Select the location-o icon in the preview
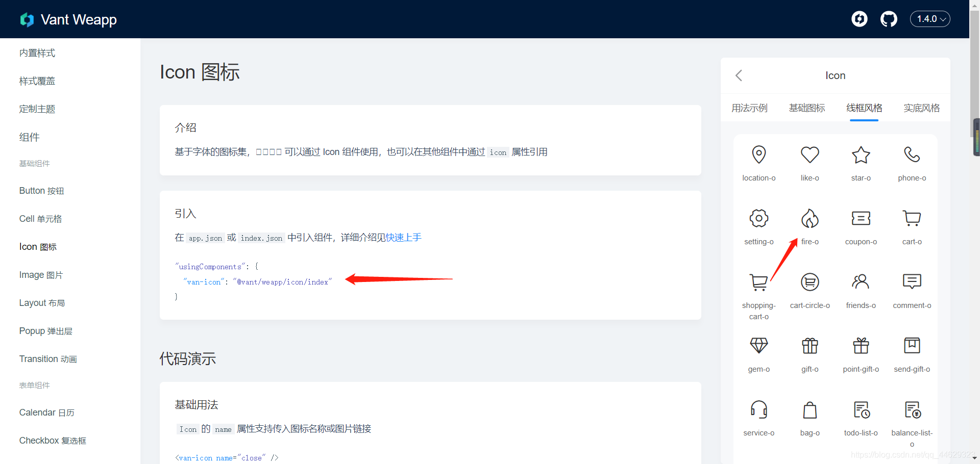 (759, 155)
